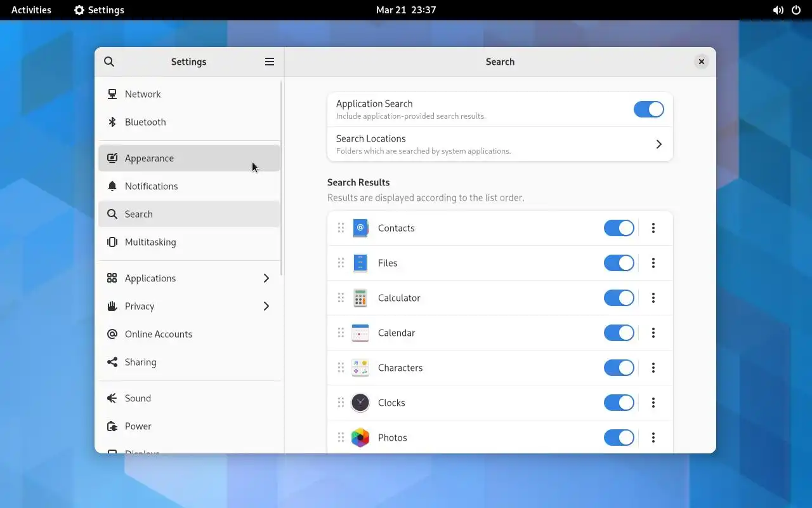Open the three-dot menu for Clocks
The height and width of the screenshot is (508, 812).
[x=653, y=403]
